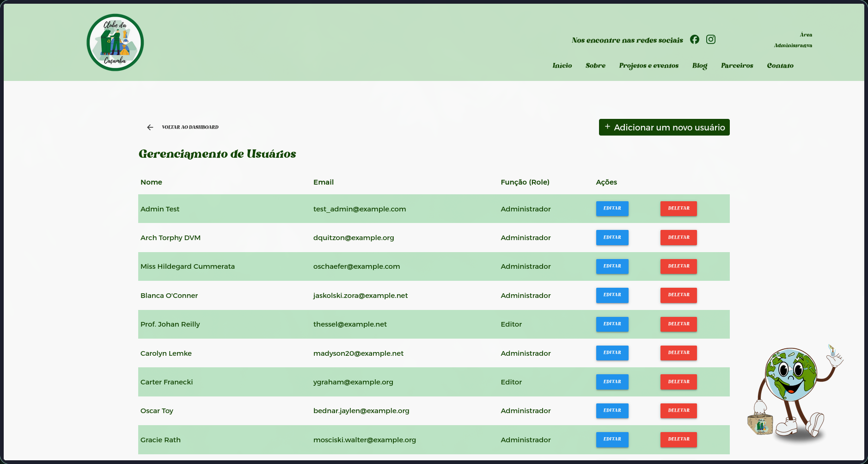Open the Blog menu item
This screenshot has height=464, width=868.
point(699,66)
